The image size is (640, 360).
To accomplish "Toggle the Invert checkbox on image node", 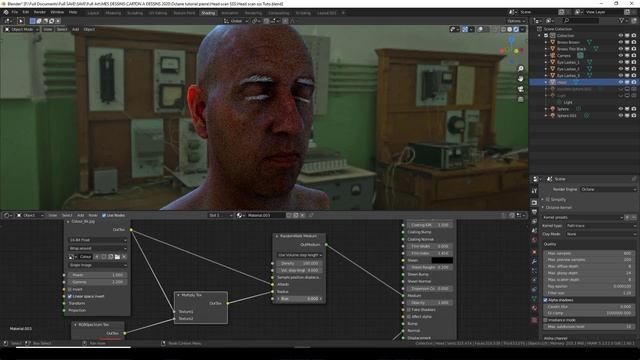I will pos(70,289).
